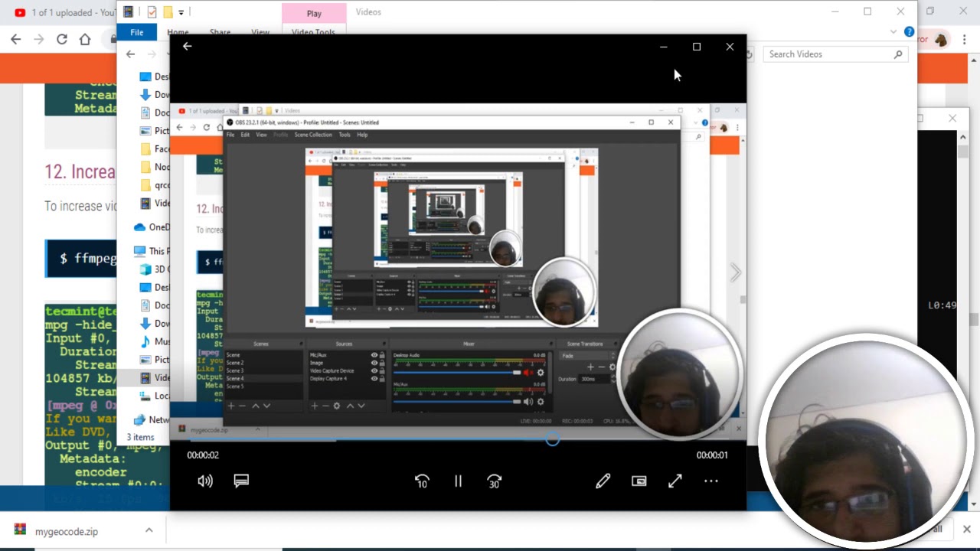Open the Quick Access Toolbar dropdown arrow

point(181,12)
